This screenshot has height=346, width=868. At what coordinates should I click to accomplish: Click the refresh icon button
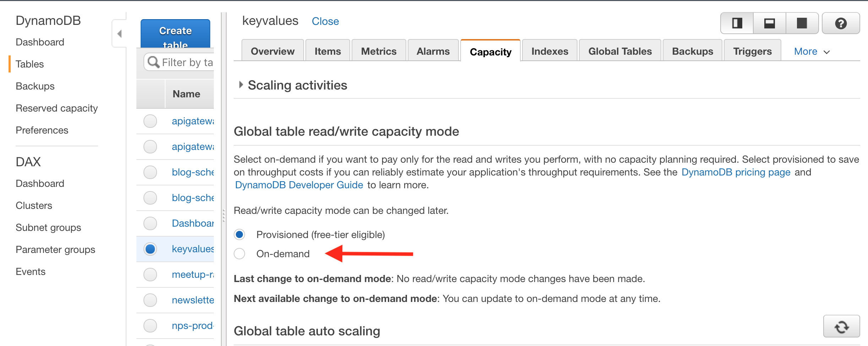coord(841,326)
